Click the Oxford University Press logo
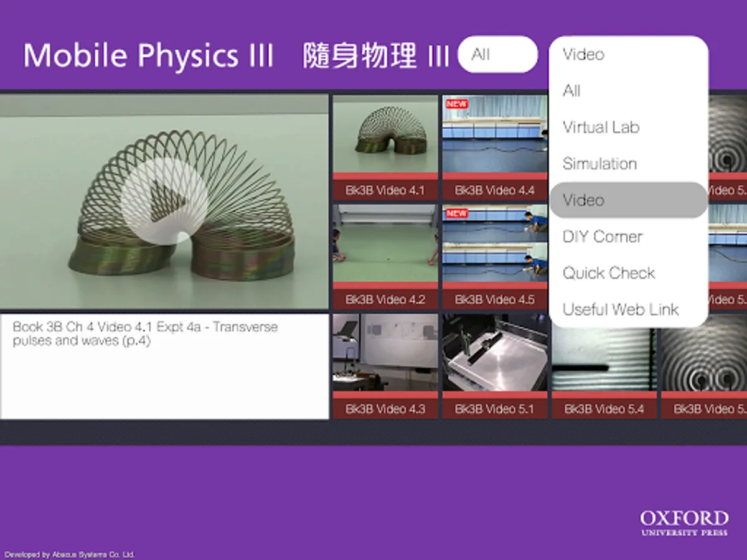Screen dimensions: 747x560 [x=684, y=523]
